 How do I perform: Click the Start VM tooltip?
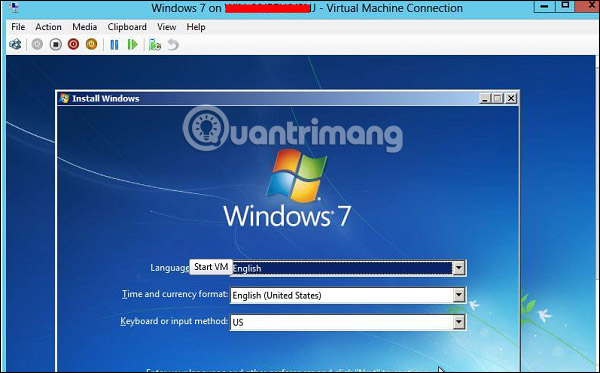(211, 267)
